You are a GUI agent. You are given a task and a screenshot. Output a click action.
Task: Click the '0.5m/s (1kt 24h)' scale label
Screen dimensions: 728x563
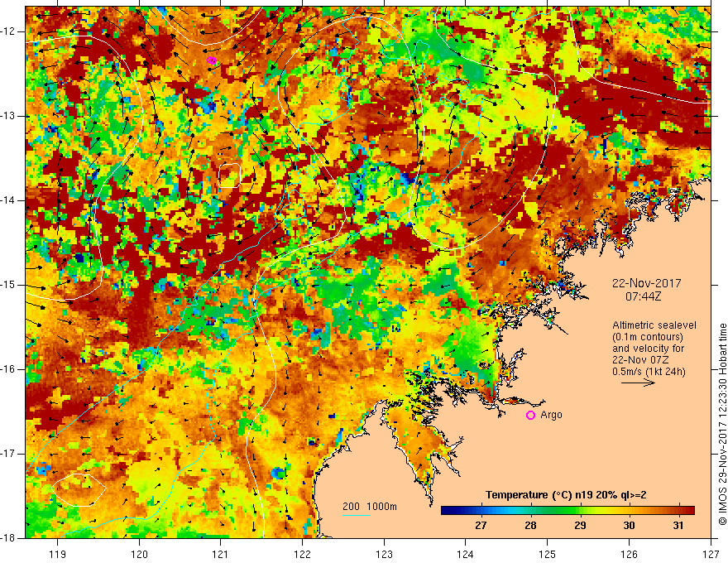pyautogui.click(x=649, y=372)
